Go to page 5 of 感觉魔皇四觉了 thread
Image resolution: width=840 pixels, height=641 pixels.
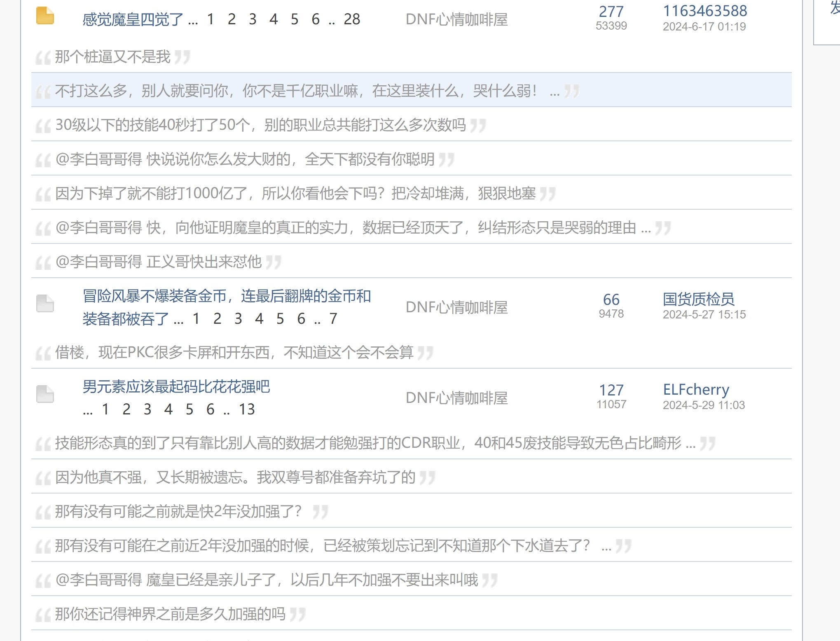295,19
